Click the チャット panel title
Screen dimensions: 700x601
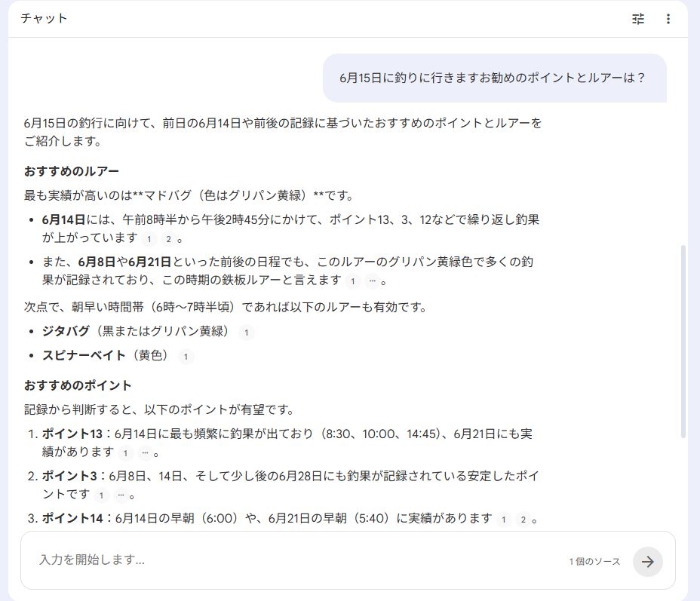44,19
